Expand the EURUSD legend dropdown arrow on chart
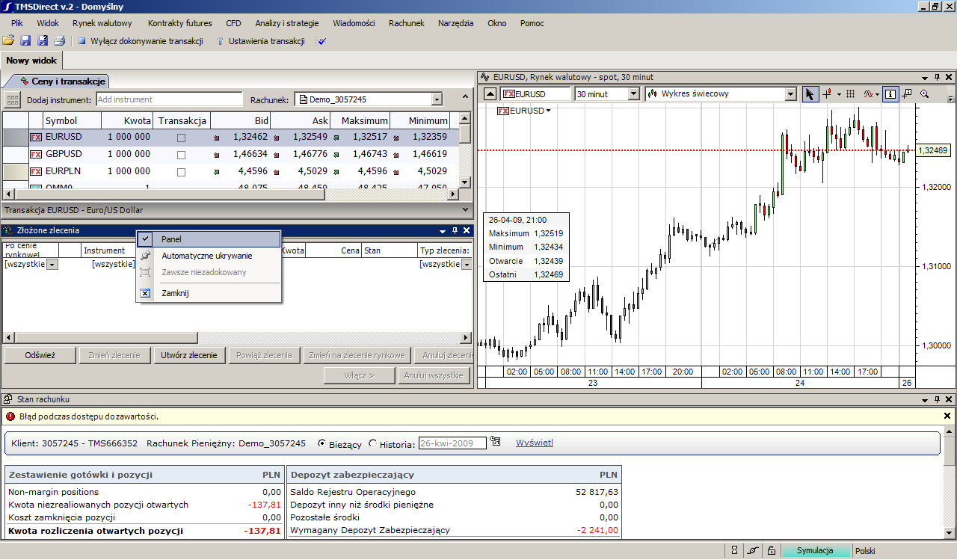 pos(549,111)
